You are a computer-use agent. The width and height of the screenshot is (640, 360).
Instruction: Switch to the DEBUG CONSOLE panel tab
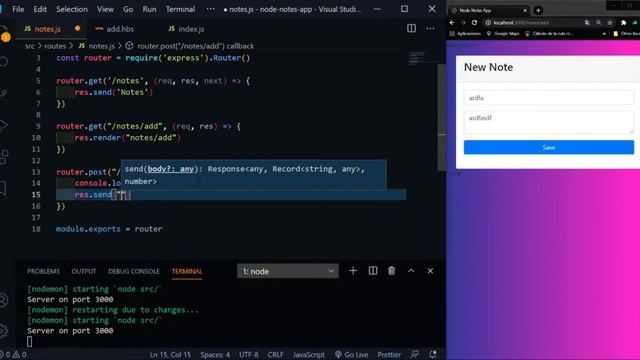pyautogui.click(x=133, y=271)
